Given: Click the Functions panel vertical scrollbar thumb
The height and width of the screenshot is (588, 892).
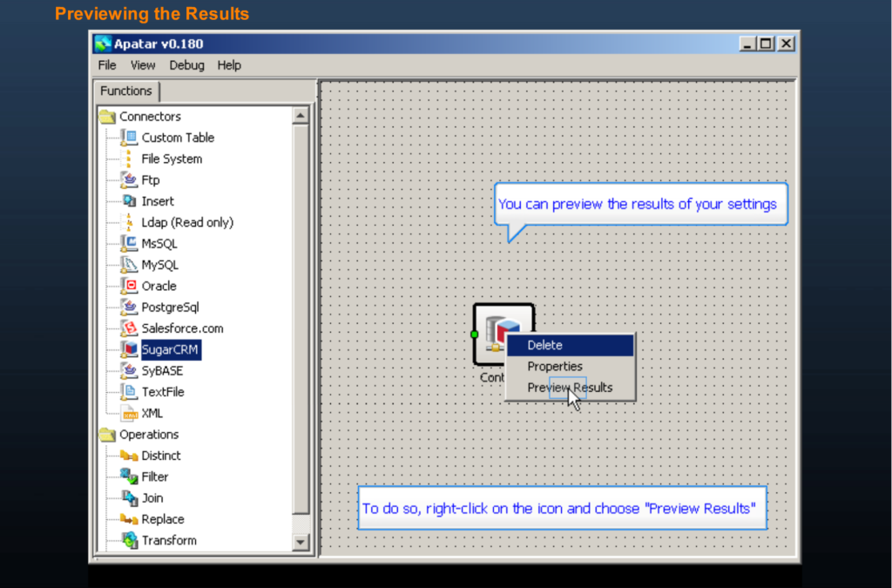Looking at the screenshot, I should pyautogui.click(x=301, y=319).
